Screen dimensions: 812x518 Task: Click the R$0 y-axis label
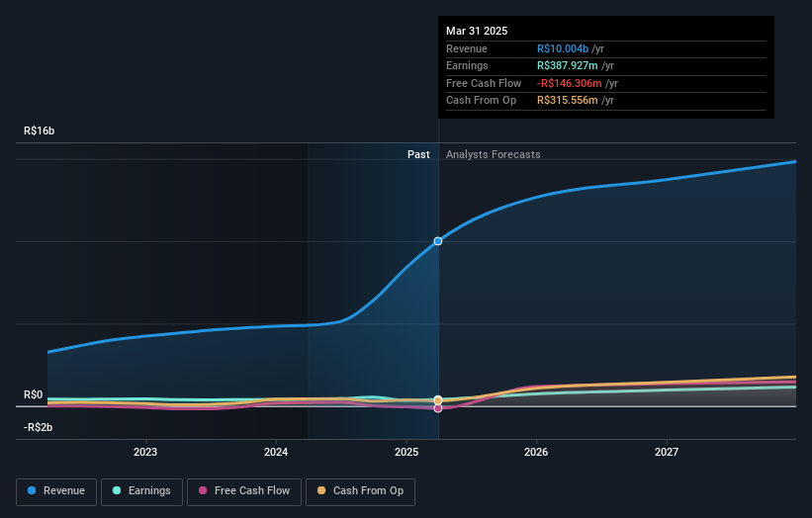click(34, 394)
